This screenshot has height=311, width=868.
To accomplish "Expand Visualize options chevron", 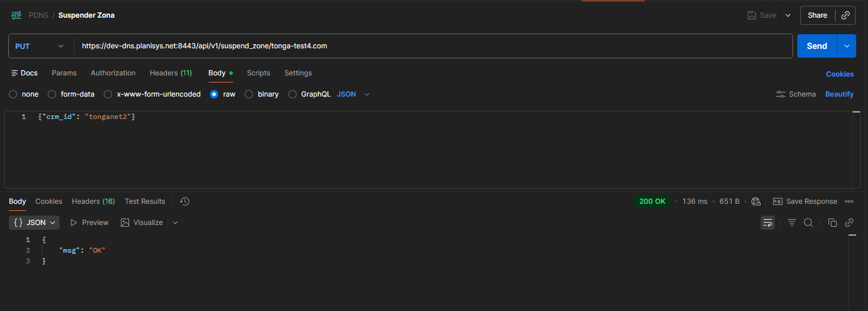I will (x=175, y=223).
